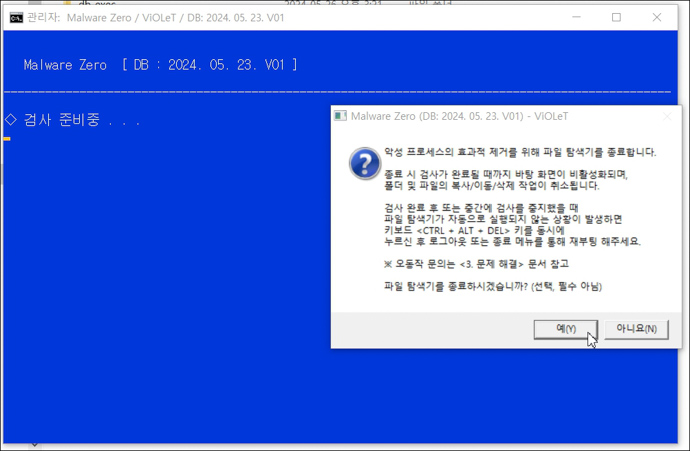Minimize the Malware Zero console window
Screen dimensions: 690x451
576,17
